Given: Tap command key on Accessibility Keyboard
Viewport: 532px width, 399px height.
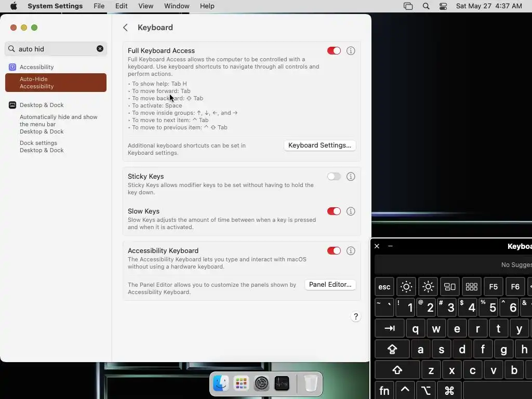Looking at the screenshot, I should click(x=449, y=391).
